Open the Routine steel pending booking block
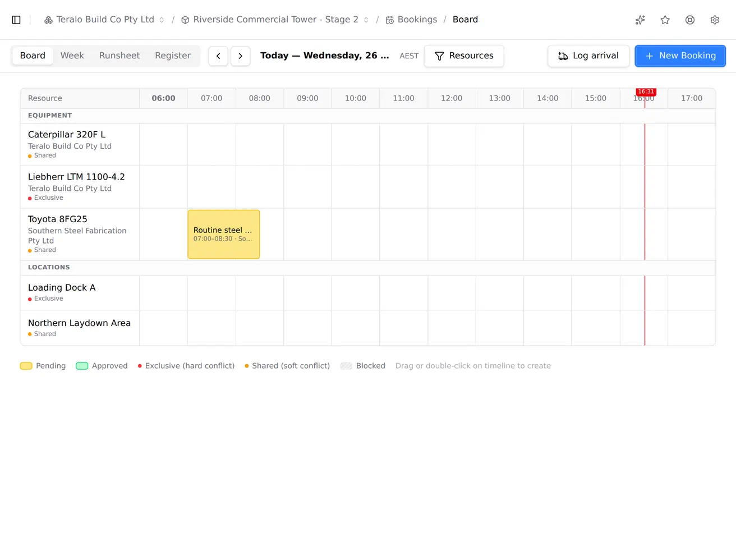This screenshot has height=560, width=736. 224,235
